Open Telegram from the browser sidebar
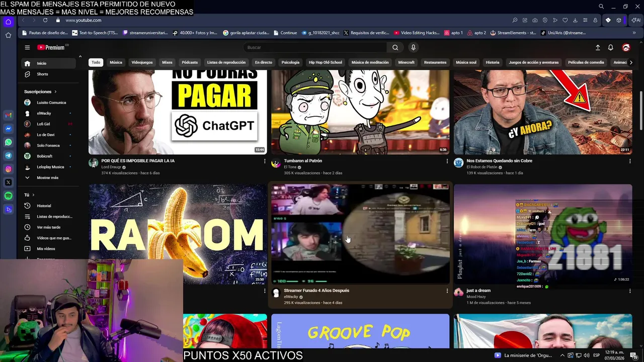This screenshot has height=362, width=644. point(8,156)
